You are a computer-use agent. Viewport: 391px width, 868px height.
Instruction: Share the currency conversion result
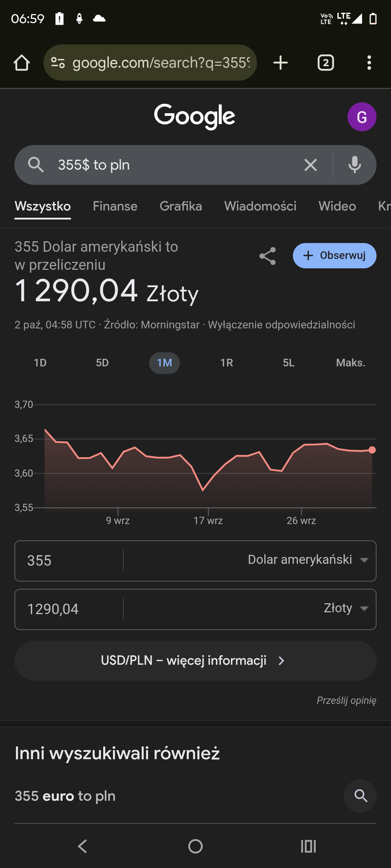268,256
